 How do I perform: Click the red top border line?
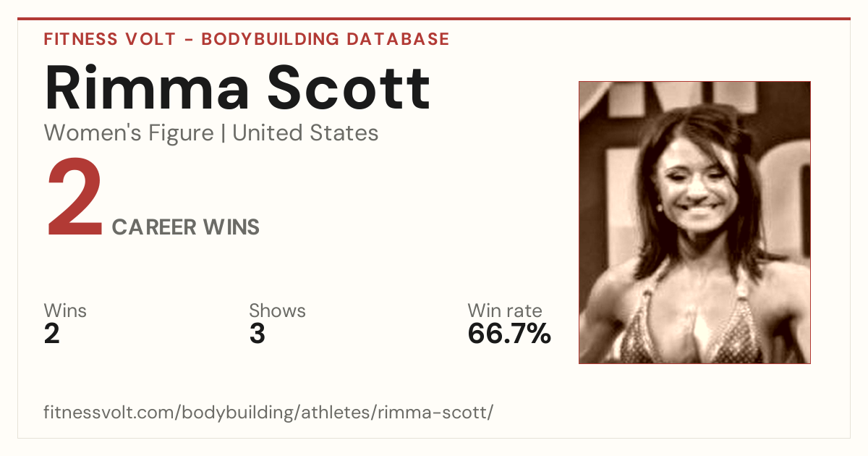434,19
